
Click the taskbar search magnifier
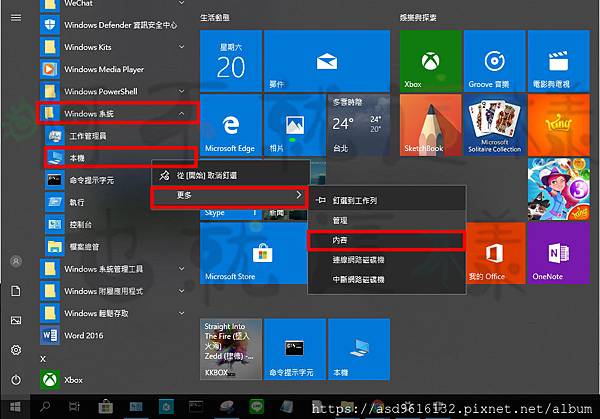[45, 407]
